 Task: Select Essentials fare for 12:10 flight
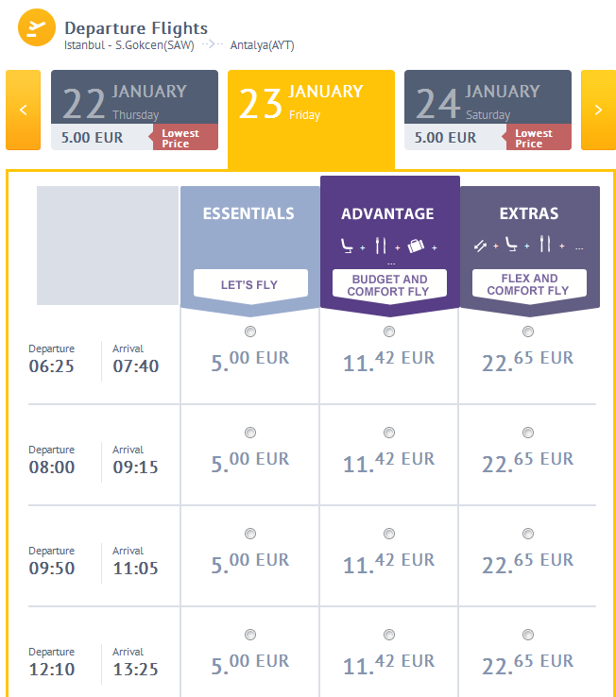click(x=250, y=635)
